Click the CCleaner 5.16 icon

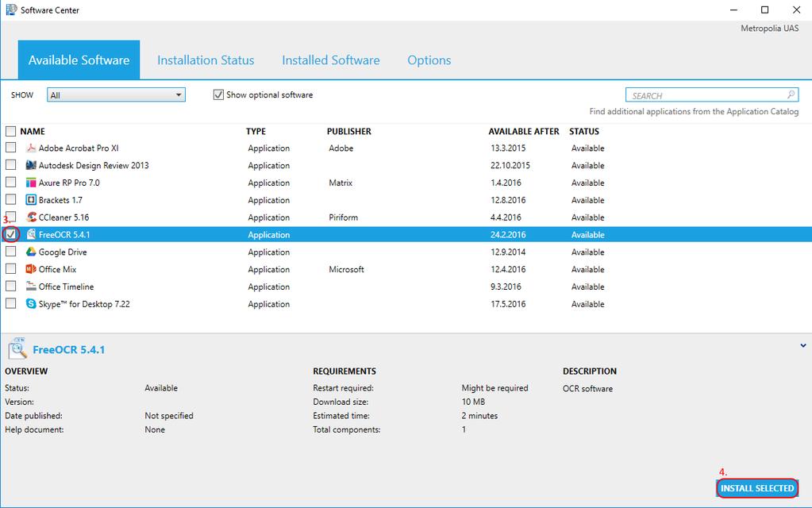pyautogui.click(x=31, y=217)
